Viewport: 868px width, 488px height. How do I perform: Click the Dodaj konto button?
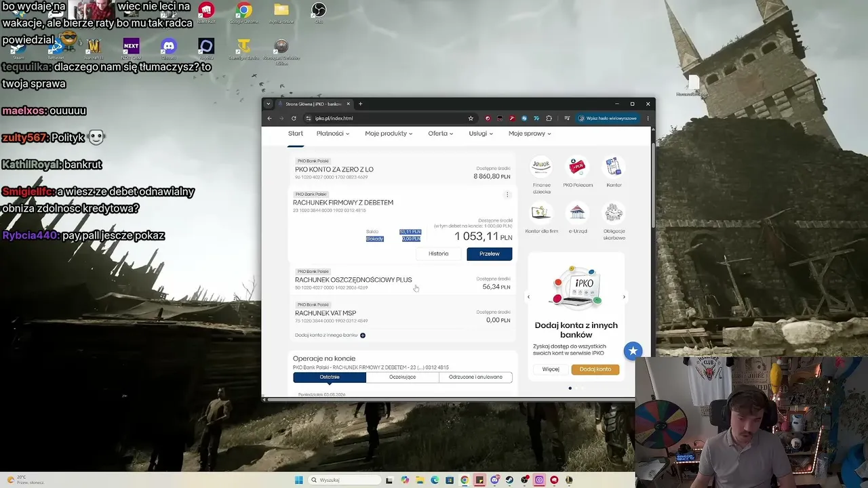(x=595, y=369)
